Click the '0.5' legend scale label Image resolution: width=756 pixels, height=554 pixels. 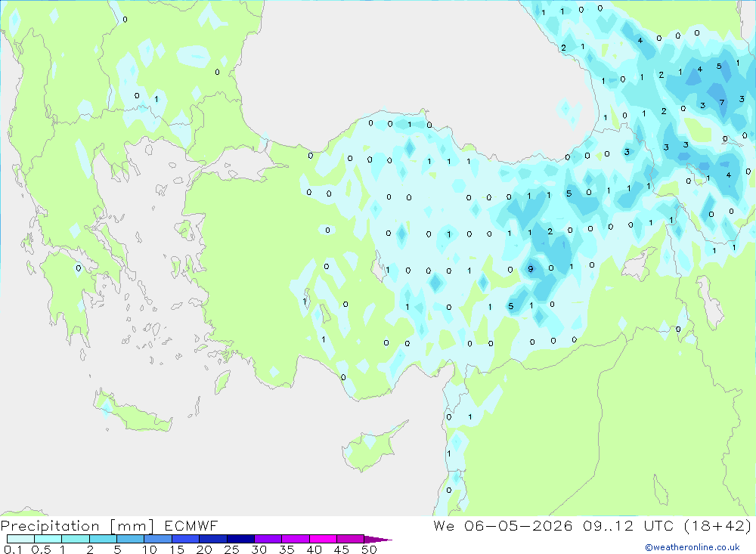tap(41, 549)
